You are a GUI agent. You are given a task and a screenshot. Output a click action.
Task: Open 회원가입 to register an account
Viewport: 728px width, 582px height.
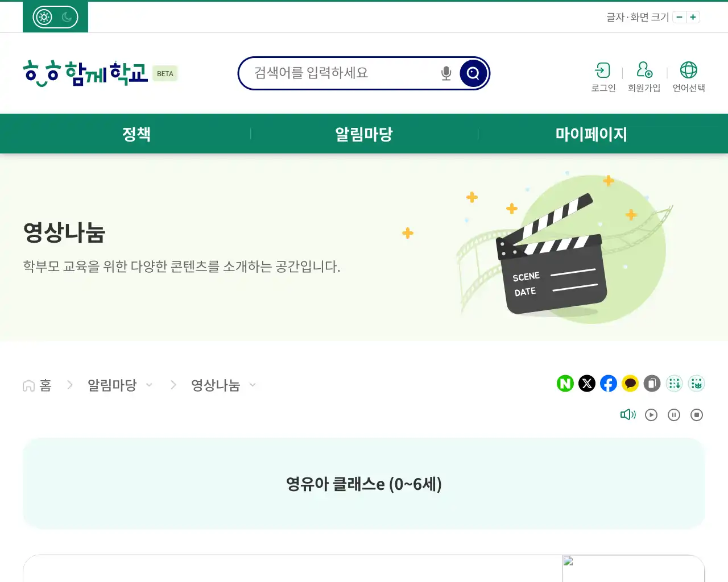pos(644,77)
